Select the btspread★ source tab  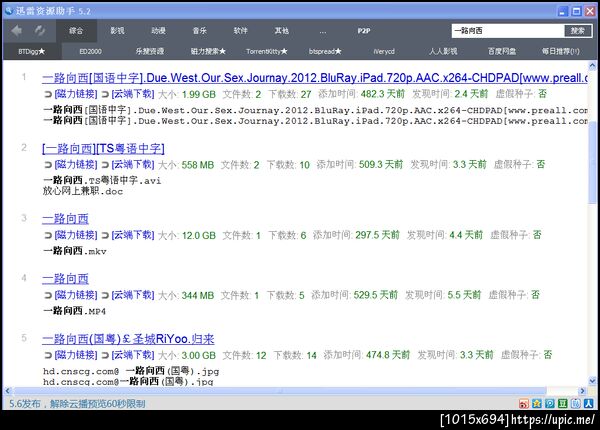click(325, 51)
